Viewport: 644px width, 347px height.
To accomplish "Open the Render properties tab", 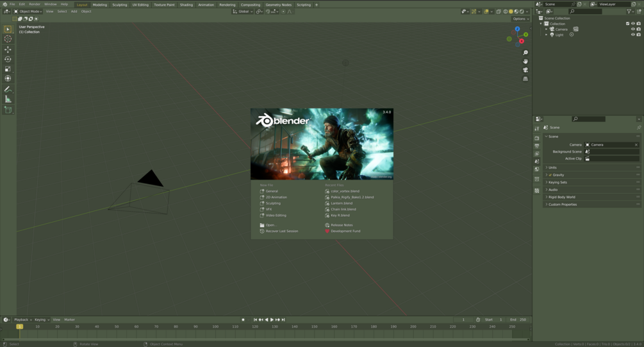I will 537,138.
